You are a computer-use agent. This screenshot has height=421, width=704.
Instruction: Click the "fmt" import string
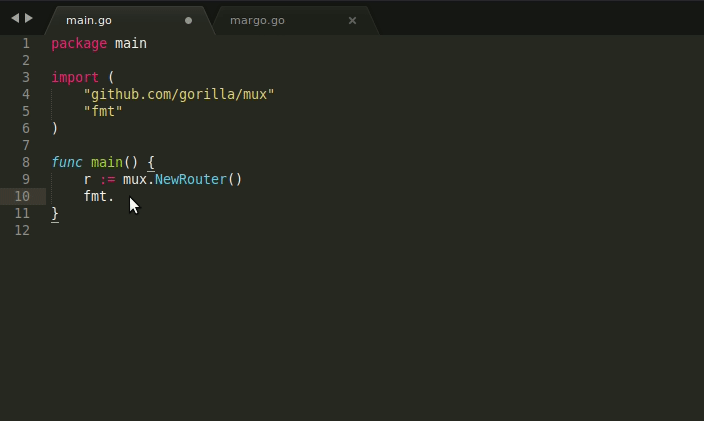(x=103, y=111)
